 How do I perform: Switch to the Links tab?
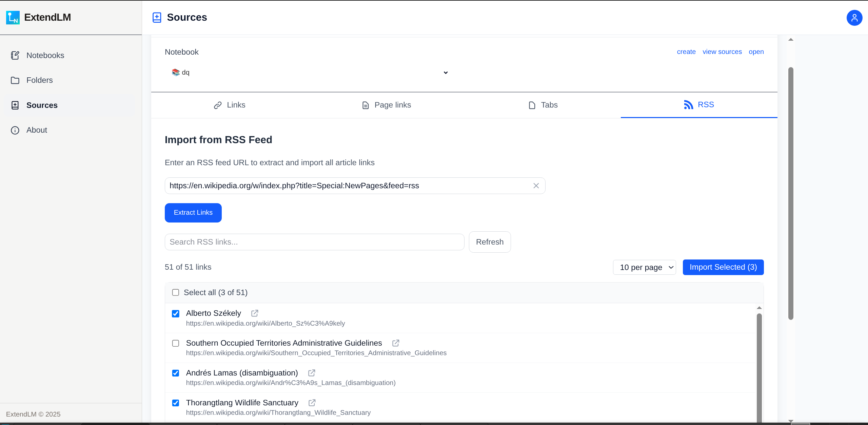click(x=230, y=105)
